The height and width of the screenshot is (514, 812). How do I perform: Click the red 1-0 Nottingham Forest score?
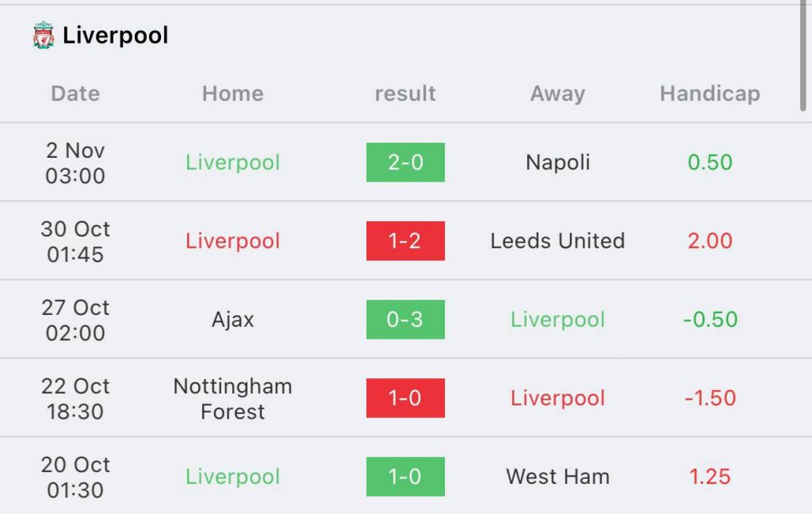405,398
